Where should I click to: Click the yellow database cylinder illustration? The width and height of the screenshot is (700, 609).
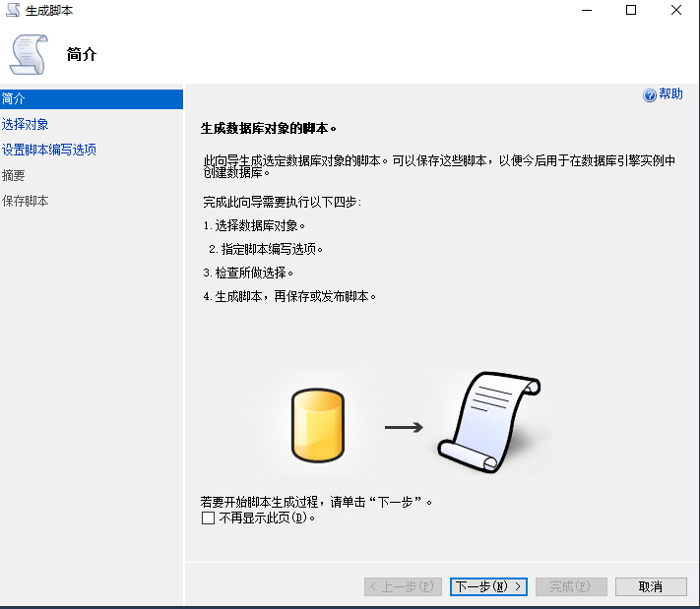pos(317,425)
